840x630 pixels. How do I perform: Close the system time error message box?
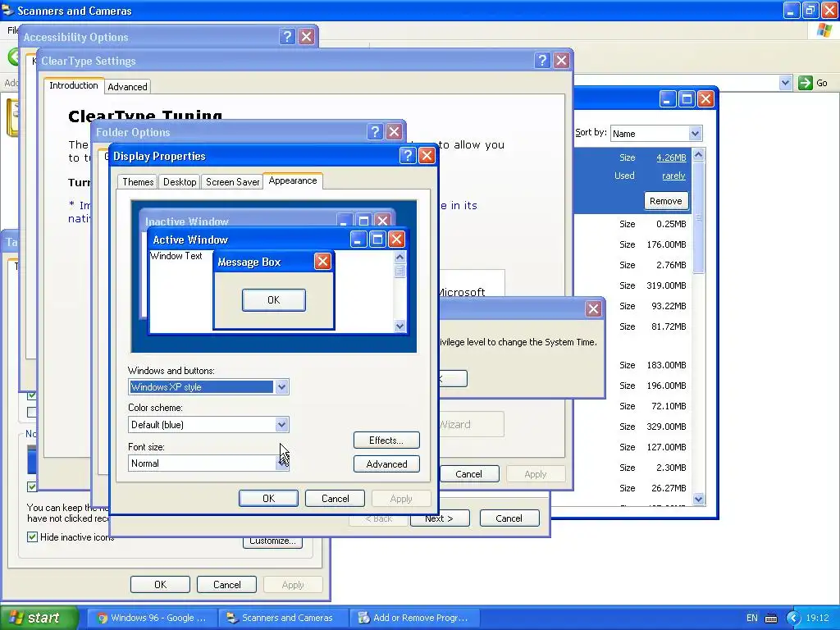pyautogui.click(x=593, y=308)
